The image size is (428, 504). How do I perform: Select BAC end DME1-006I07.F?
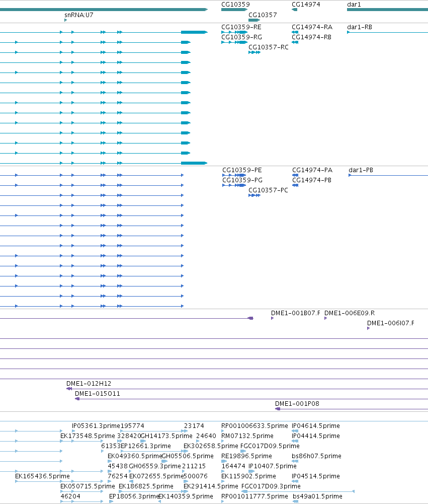pyautogui.click(x=390, y=323)
